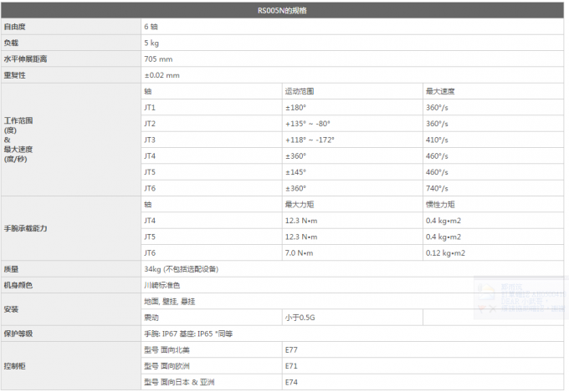Click the 0.12 kg•m2 inertia value
The width and height of the screenshot is (569, 392).
coord(445,252)
